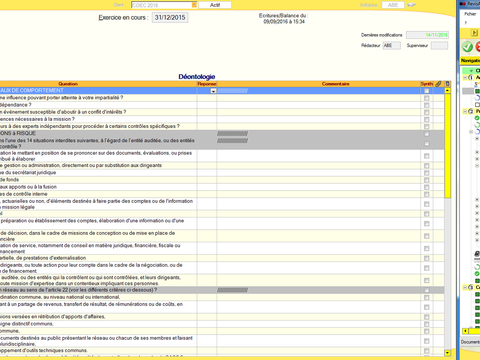
Task: Tick Synth checkbox for 'nécessaires à la mission' row
Action: 426,119
